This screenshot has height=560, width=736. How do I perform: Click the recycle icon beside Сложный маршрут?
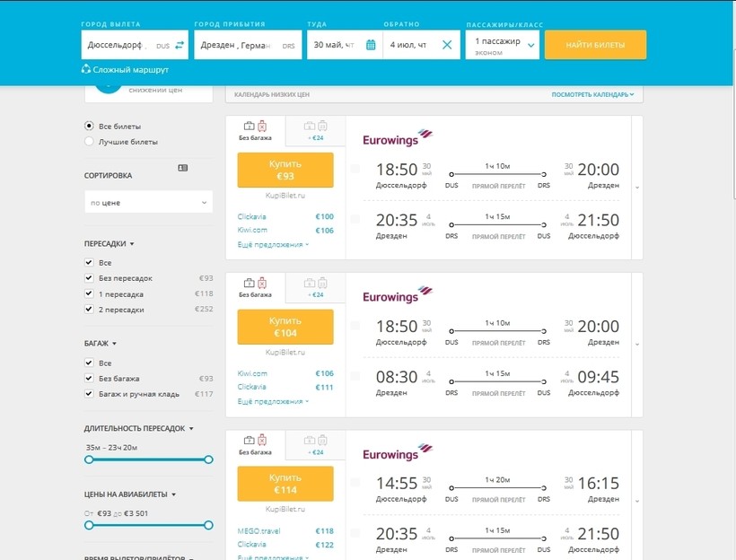(86, 69)
